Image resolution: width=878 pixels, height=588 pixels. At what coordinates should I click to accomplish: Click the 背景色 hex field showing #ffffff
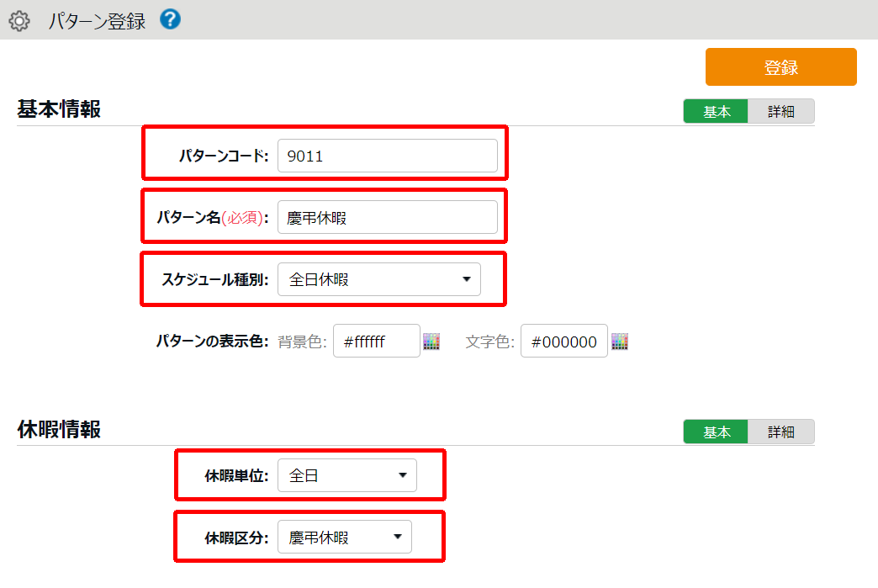376,342
